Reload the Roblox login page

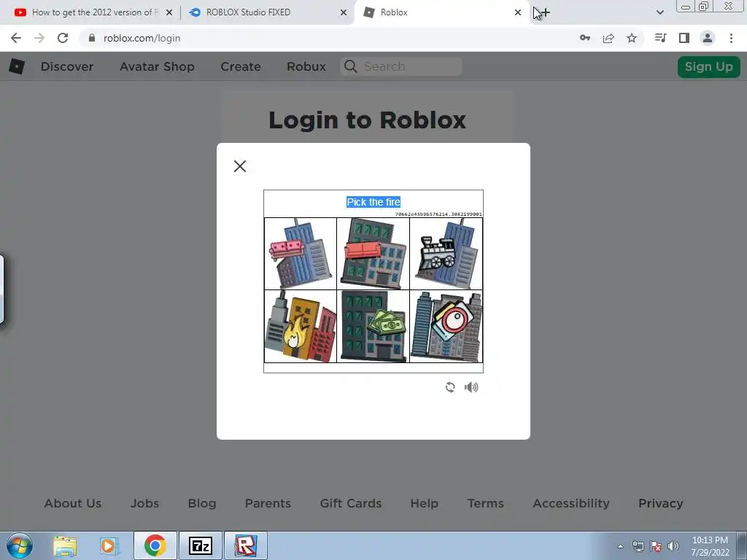pyautogui.click(x=63, y=38)
